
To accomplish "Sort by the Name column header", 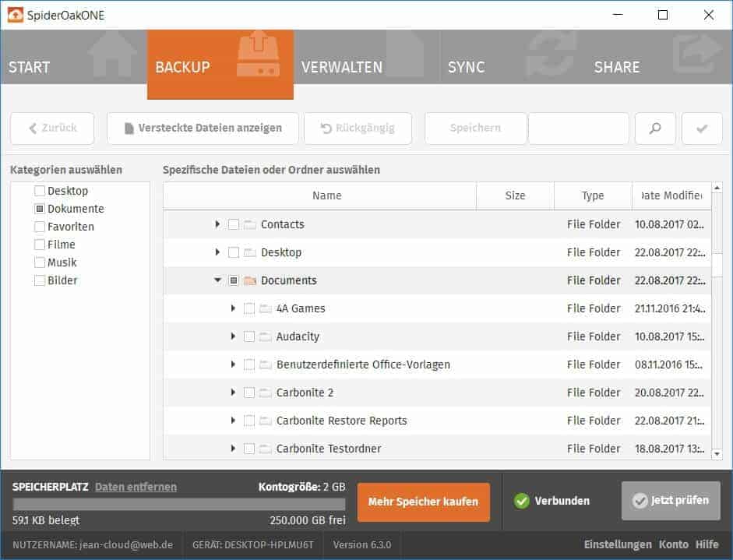I will (319, 195).
